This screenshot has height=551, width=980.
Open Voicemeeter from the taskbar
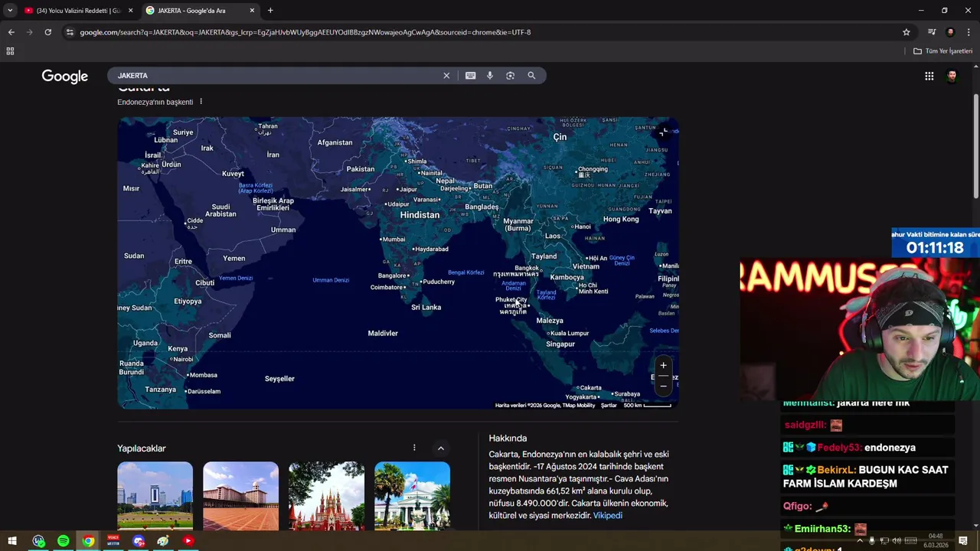coord(113,541)
